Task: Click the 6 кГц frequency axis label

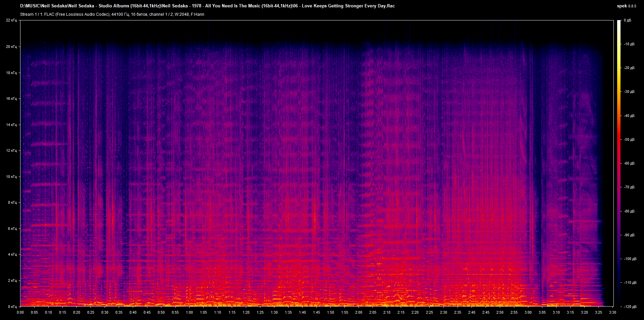Action: click(x=12, y=229)
